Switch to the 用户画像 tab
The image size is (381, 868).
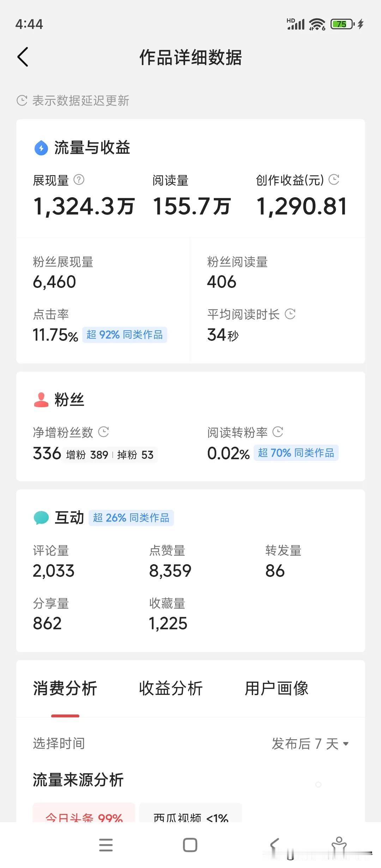point(277,688)
